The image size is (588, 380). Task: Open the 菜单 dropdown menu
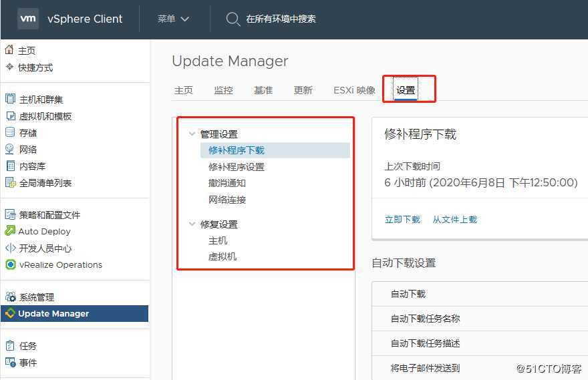[x=173, y=19]
